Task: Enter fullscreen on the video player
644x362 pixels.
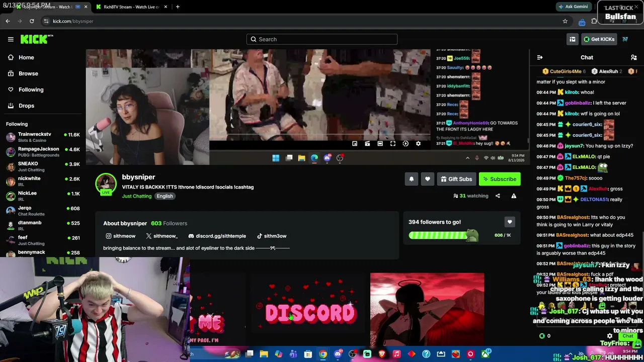Action: tap(393, 144)
